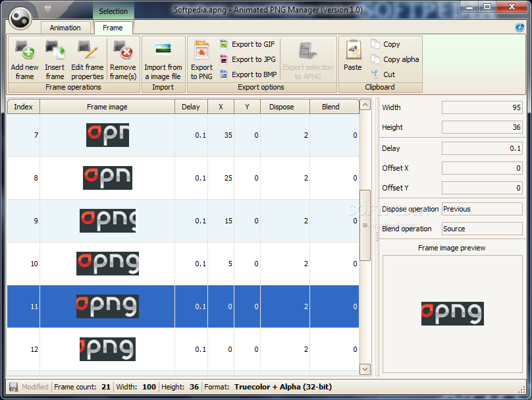Click the Offset X field
532x400 pixels.
tap(482, 168)
